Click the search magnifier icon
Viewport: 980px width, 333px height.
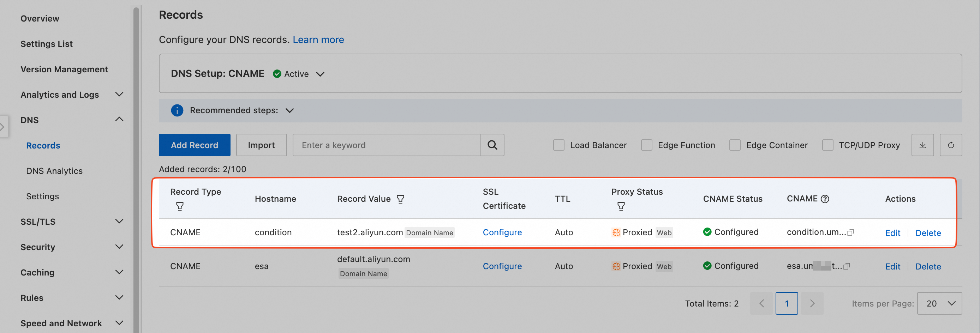(493, 145)
